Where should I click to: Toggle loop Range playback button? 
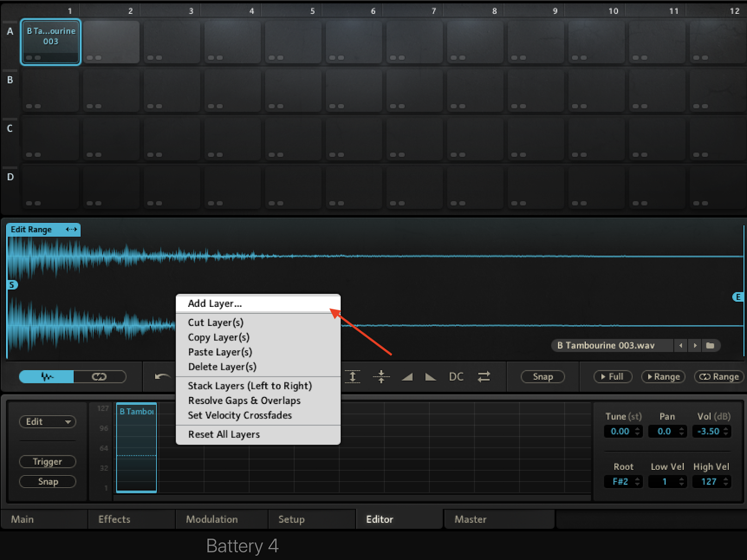719,376
